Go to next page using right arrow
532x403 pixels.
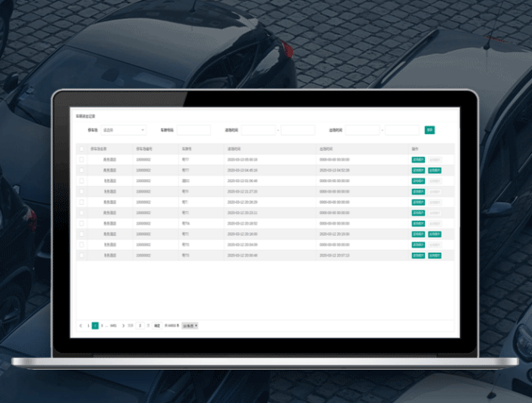[x=124, y=326]
